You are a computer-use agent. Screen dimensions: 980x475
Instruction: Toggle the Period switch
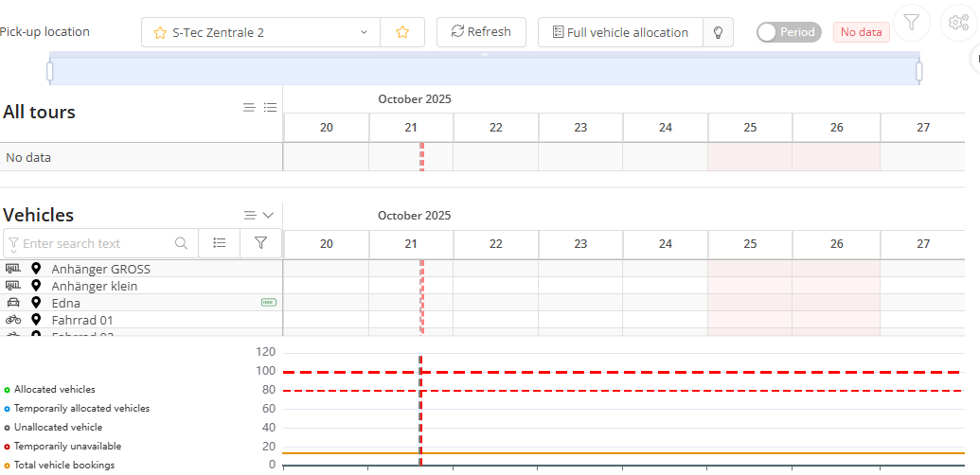tap(789, 32)
